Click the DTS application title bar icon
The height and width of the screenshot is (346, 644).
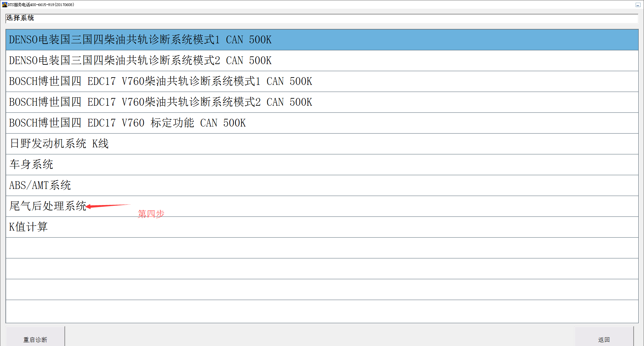[4, 5]
